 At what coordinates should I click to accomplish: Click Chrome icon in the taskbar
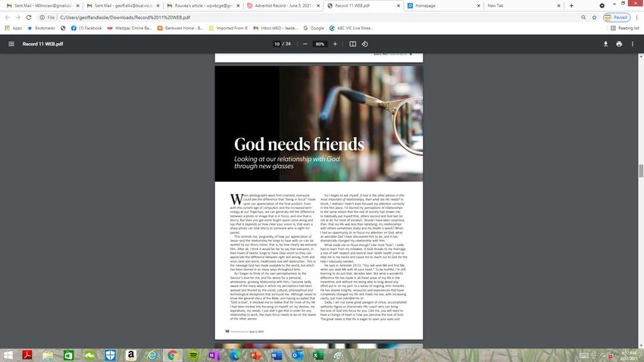pyautogui.click(x=173, y=355)
